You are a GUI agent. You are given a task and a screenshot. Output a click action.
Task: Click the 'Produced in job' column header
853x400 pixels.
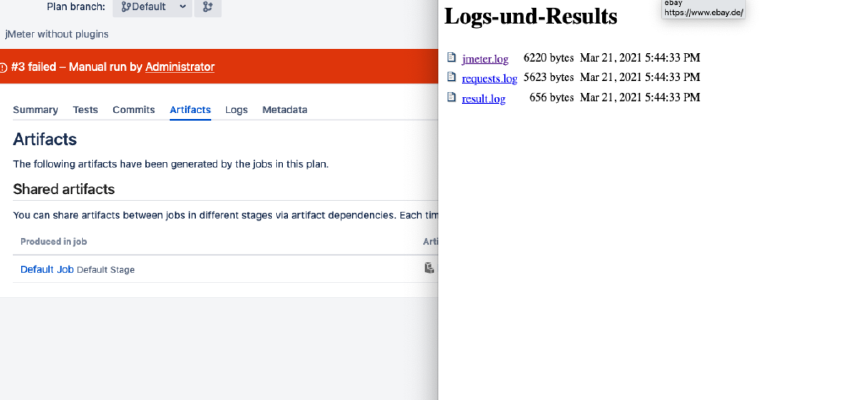pyautogui.click(x=53, y=242)
